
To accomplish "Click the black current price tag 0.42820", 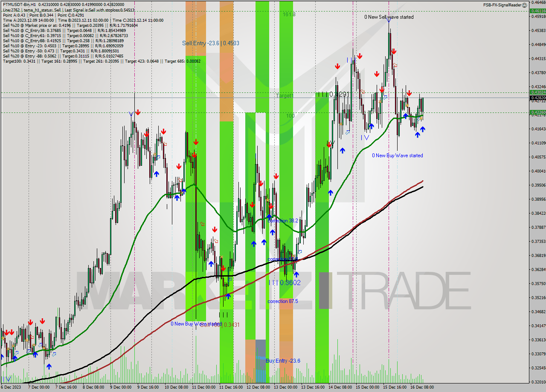I will click(537, 98).
